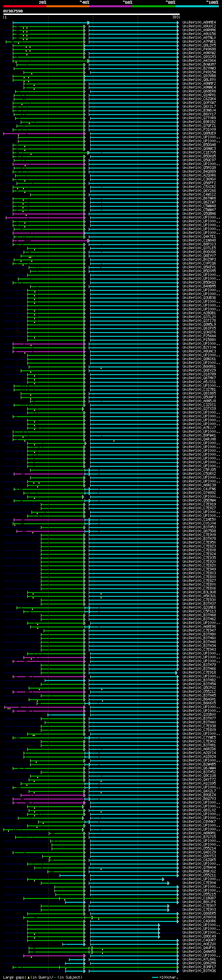Select hit label UniRef100_Q4DIZ9
The height and width of the screenshot is (980, 222).
199,852
